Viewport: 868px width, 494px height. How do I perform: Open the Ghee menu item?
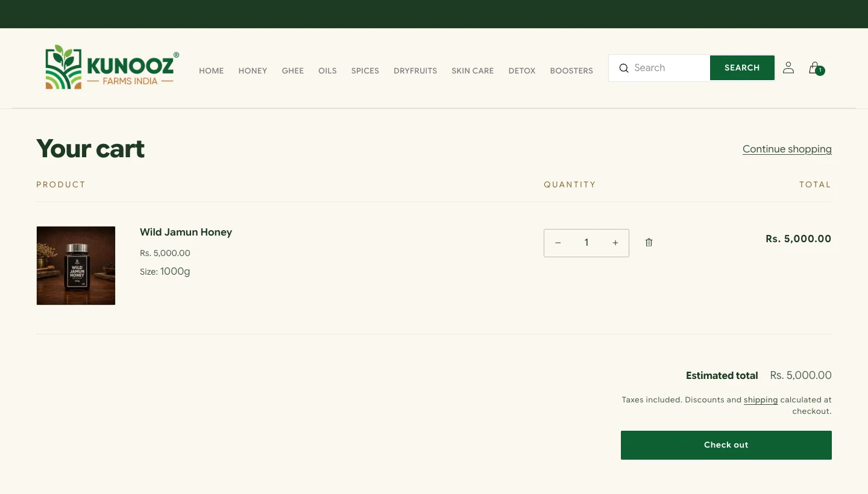pyautogui.click(x=293, y=70)
